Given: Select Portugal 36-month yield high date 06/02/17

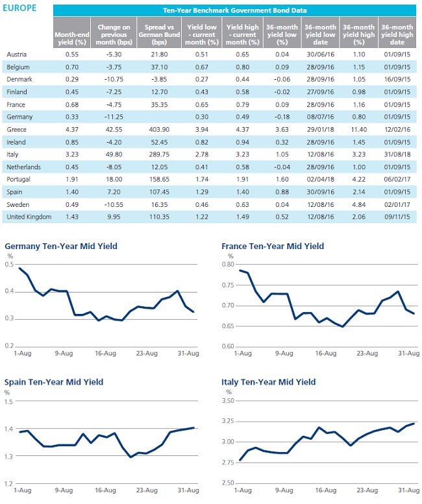Looking at the screenshot, I should [x=397, y=180].
